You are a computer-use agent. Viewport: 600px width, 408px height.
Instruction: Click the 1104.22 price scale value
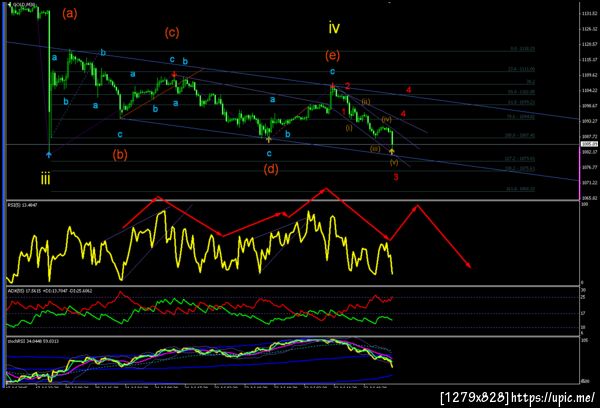pos(589,91)
